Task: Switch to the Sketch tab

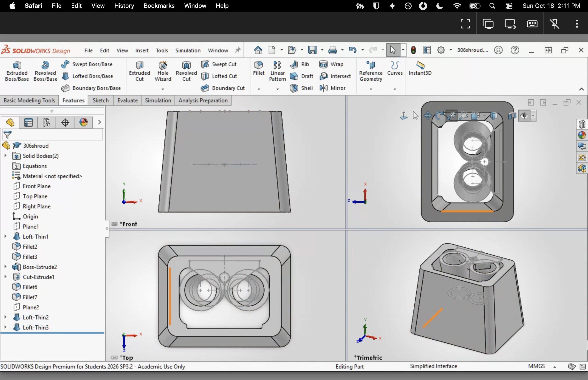Action: [101, 101]
